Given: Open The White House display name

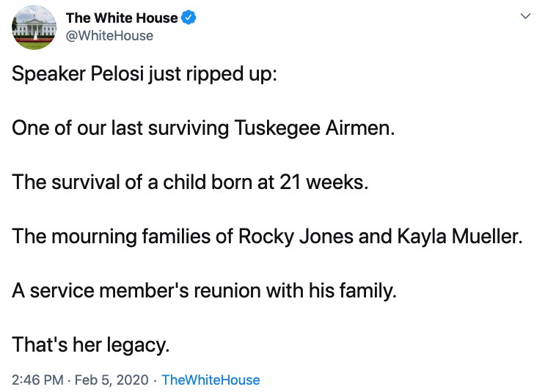Looking at the screenshot, I should [122, 18].
